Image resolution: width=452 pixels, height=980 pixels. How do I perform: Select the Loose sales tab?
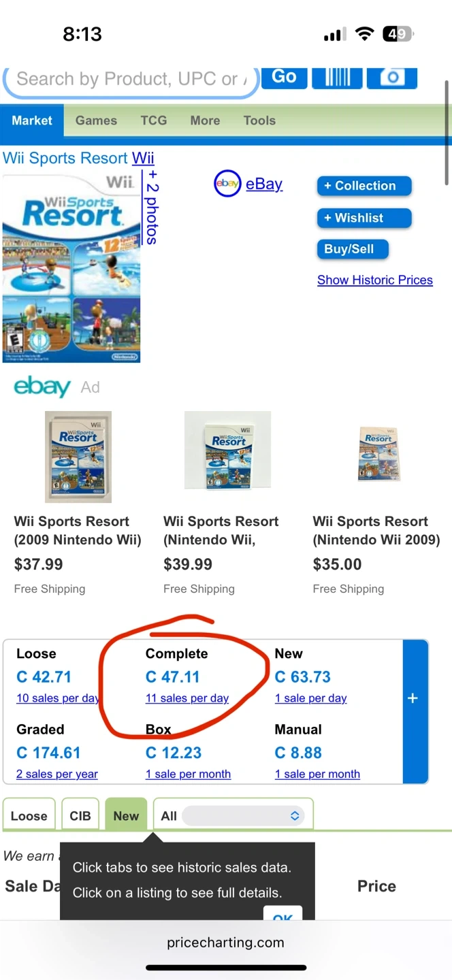click(x=29, y=815)
